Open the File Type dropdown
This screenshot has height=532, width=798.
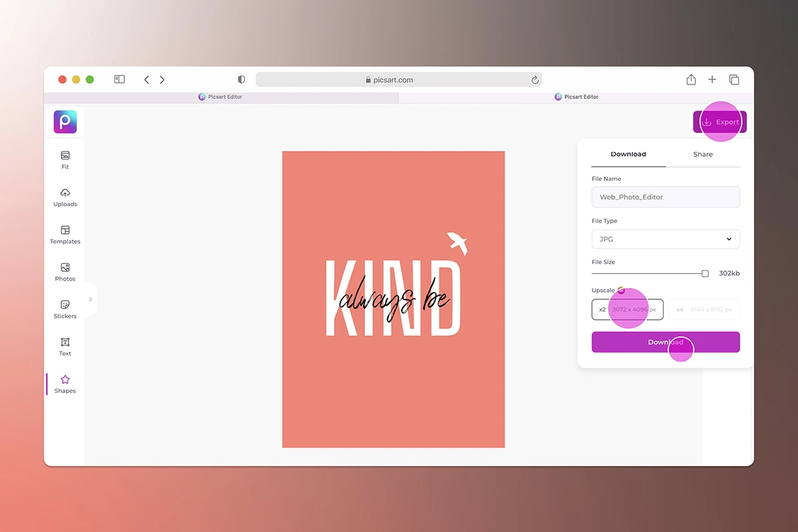pyautogui.click(x=665, y=239)
